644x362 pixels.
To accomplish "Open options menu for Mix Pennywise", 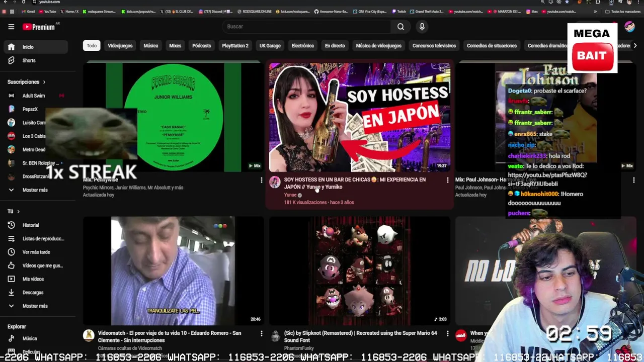I will coord(261,180).
